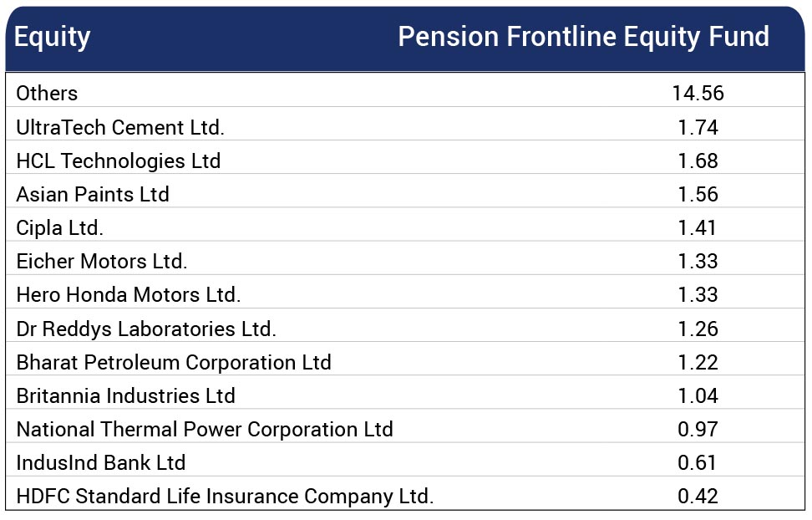This screenshot has width=812, height=520.
Task: Select the 1.74 UltraTech value
Action: tap(698, 128)
